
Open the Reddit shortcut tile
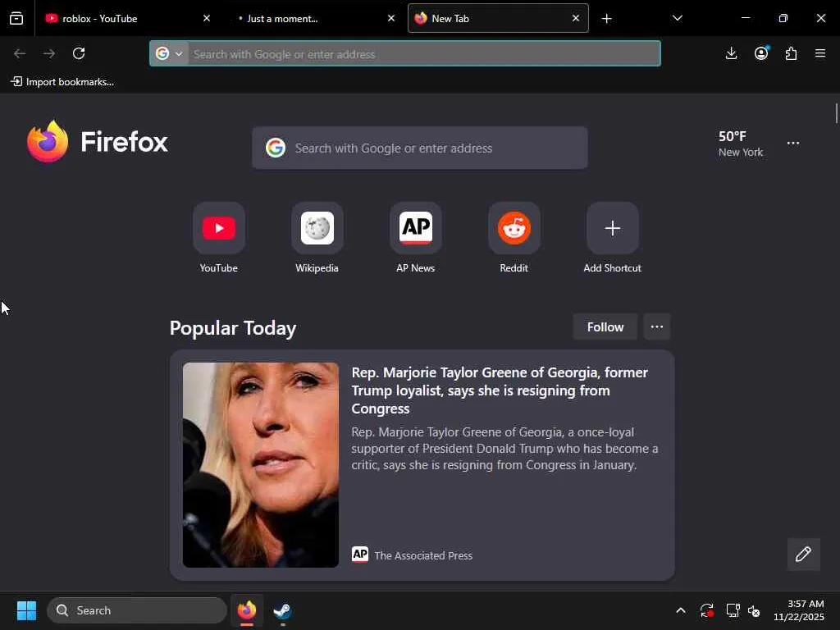click(514, 228)
